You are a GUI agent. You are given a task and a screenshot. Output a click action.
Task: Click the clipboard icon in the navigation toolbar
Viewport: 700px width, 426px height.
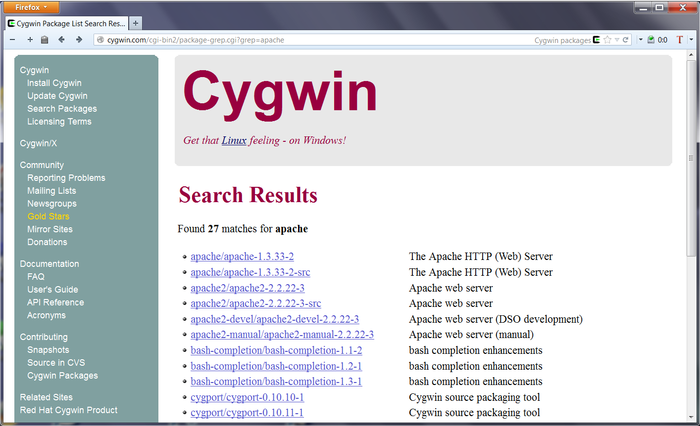[x=44, y=40]
